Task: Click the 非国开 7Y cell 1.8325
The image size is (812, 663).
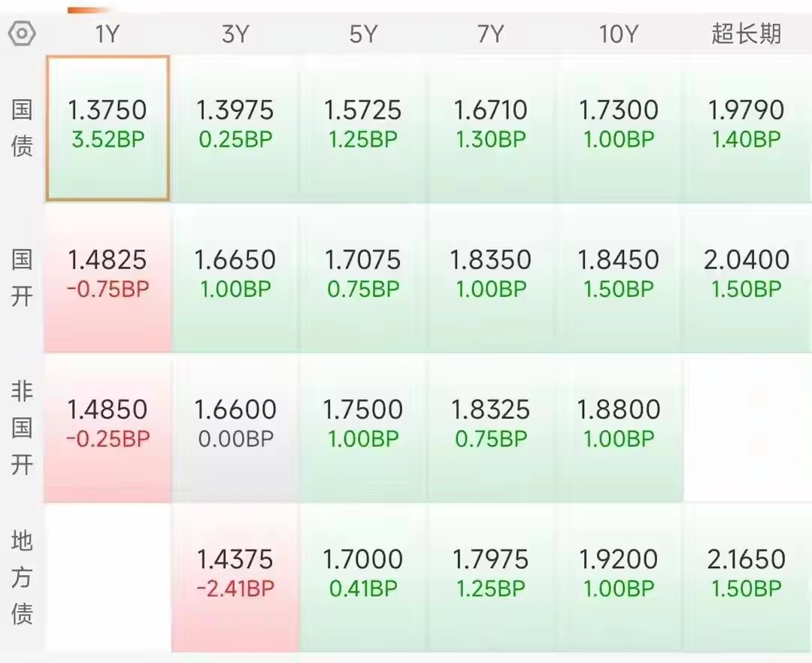Action: (491, 428)
